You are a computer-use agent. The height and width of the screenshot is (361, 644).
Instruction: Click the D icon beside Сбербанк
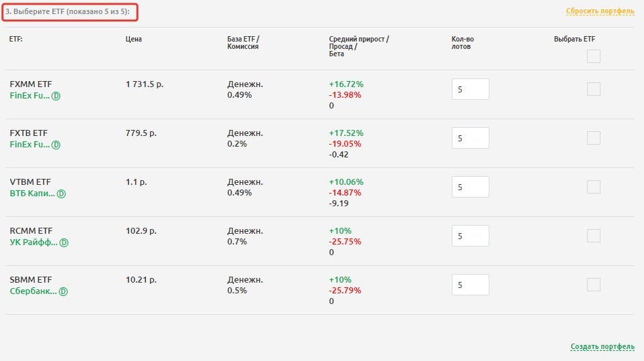[x=64, y=291]
